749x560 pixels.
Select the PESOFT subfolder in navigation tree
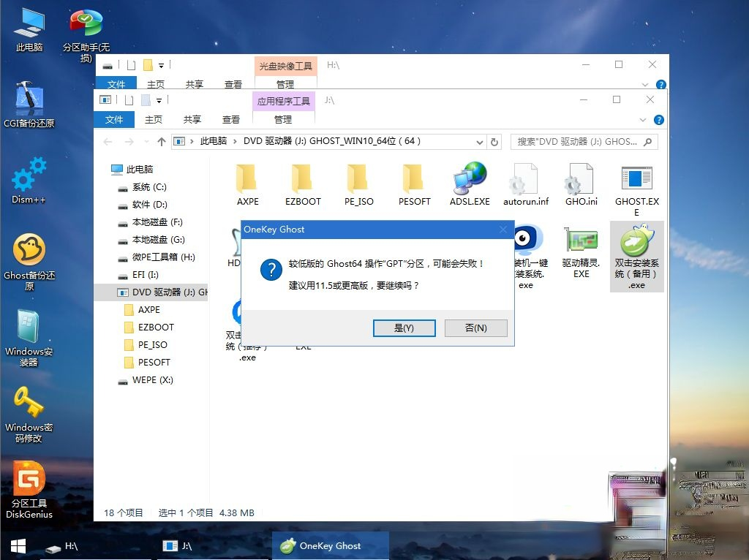pos(154,363)
